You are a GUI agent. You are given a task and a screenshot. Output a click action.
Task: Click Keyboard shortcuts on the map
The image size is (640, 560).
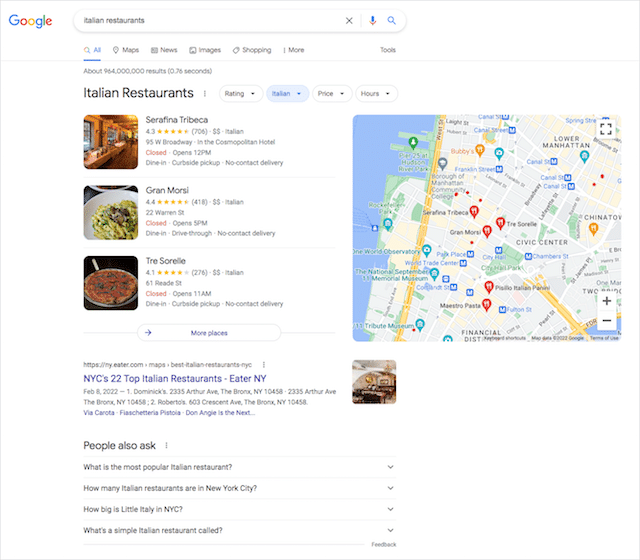tap(505, 338)
